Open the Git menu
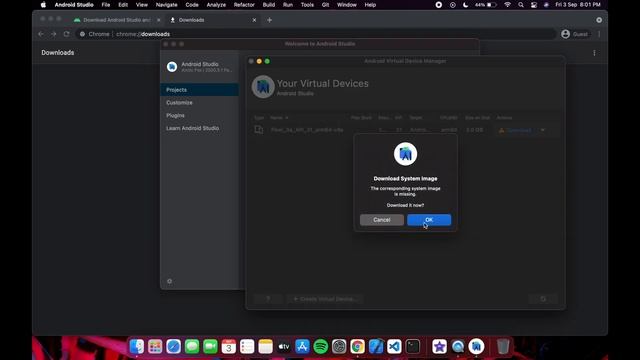The height and width of the screenshot is (360, 640). pos(325,5)
